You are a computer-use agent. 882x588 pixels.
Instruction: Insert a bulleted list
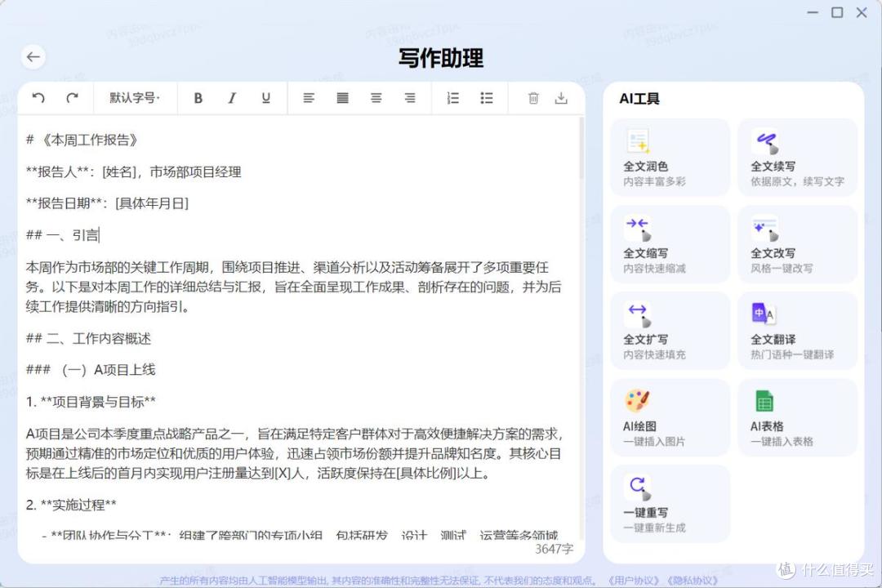[487, 98]
